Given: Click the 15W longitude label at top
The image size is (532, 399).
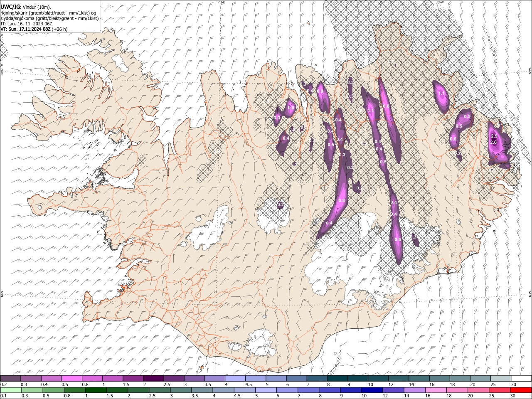Looking at the screenshot, I should coord(440,2).
